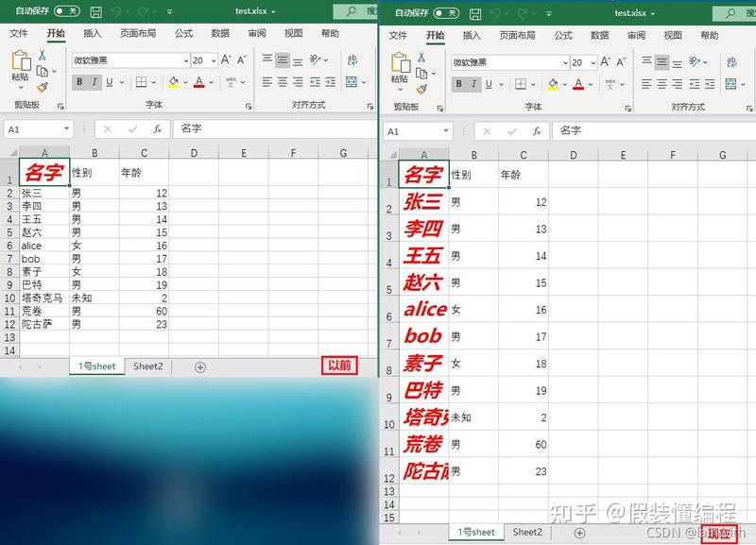Click Align Left icon in right window
756x545 pixels.
(x=646, y=84)
